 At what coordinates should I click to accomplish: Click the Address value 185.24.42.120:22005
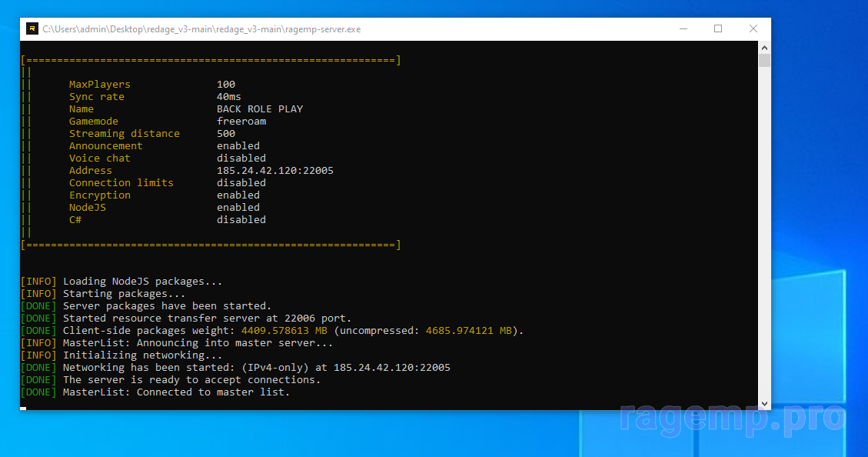point(275,171)
